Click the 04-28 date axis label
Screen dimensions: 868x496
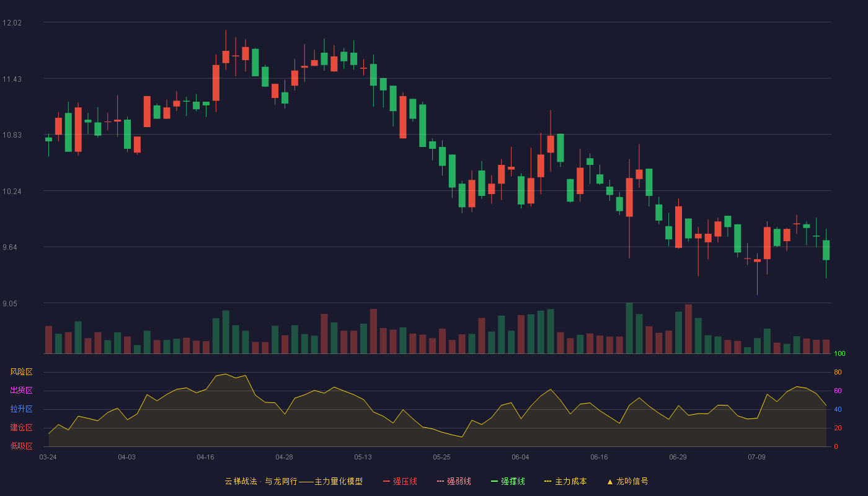click(284, 457)
